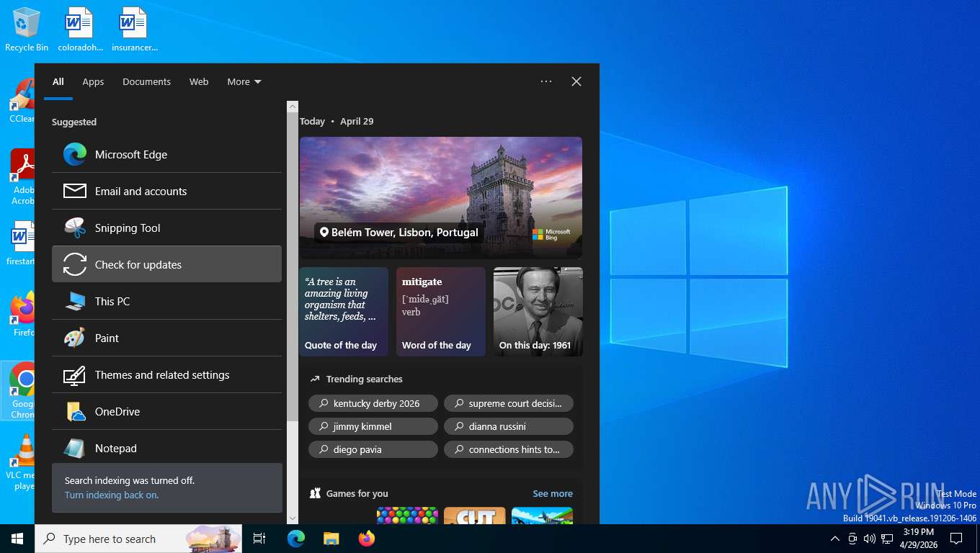Image resolution: width=980 pixels, height=553 pixels.
Task: Open File Explorer taskbar icon
Action: point(331,539)
